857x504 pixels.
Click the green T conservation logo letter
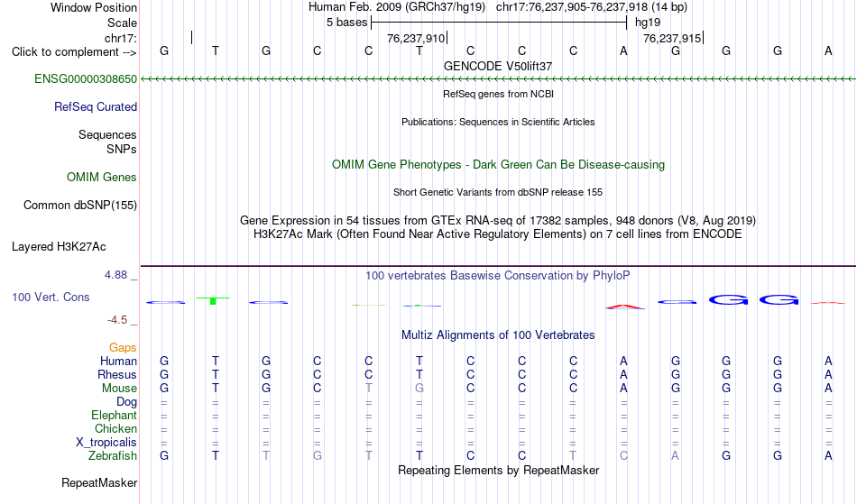(x=213, y=300)
